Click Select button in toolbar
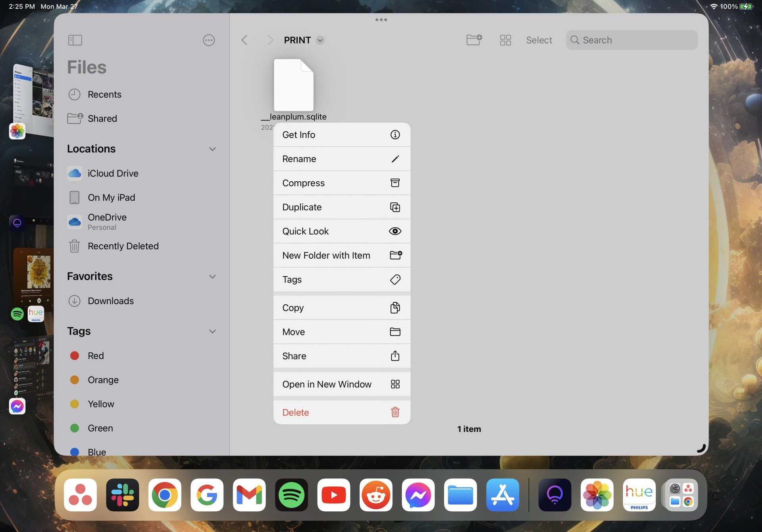Viewport: 762px width, 532px height. coord(539,39)
